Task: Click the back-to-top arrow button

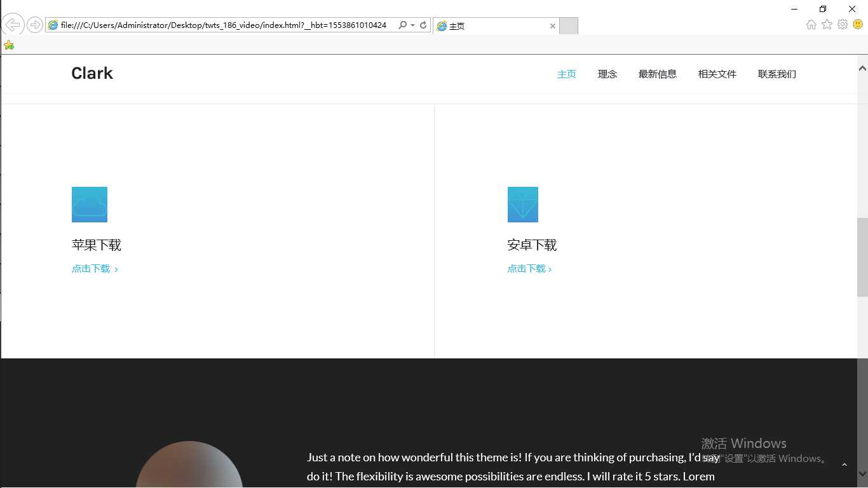Action: pos(844,465)
